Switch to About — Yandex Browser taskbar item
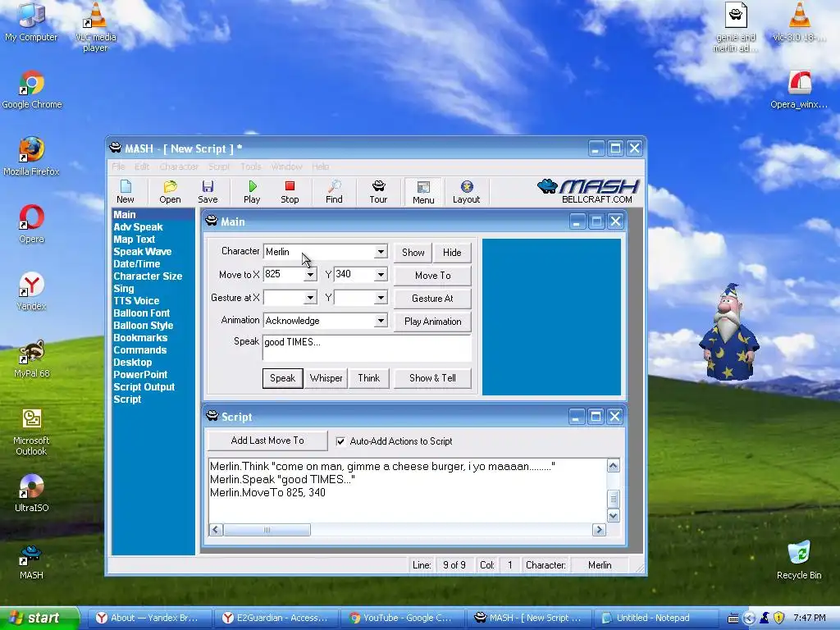This screenshot has height=630, width=840. pos(150,618)
